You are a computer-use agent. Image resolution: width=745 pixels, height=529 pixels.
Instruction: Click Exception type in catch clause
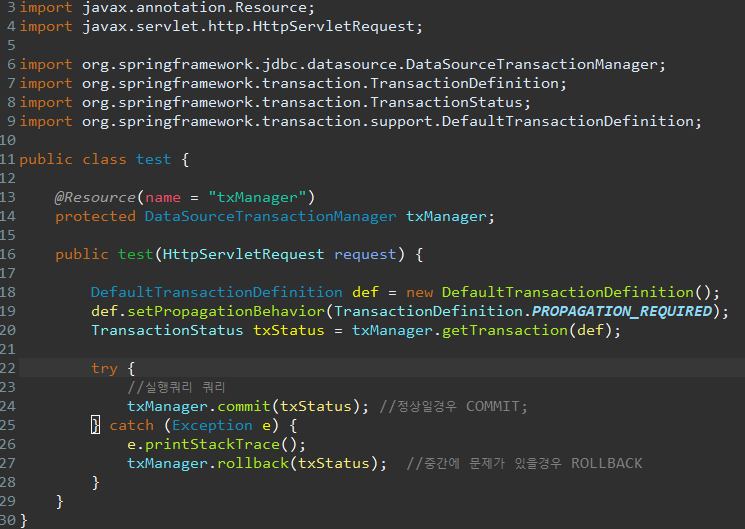(212, 425)
